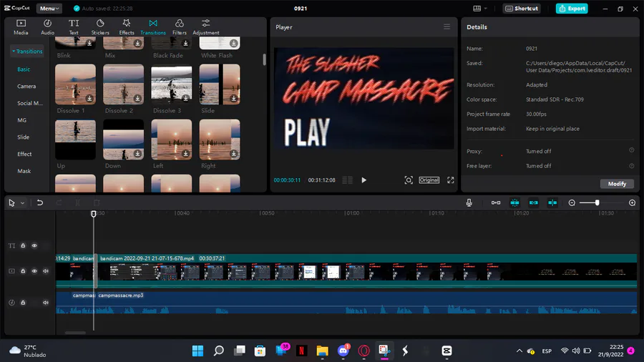Record a voiceover with microphone
The height and width of the screenshot is (362, 644).
[469, 202]
